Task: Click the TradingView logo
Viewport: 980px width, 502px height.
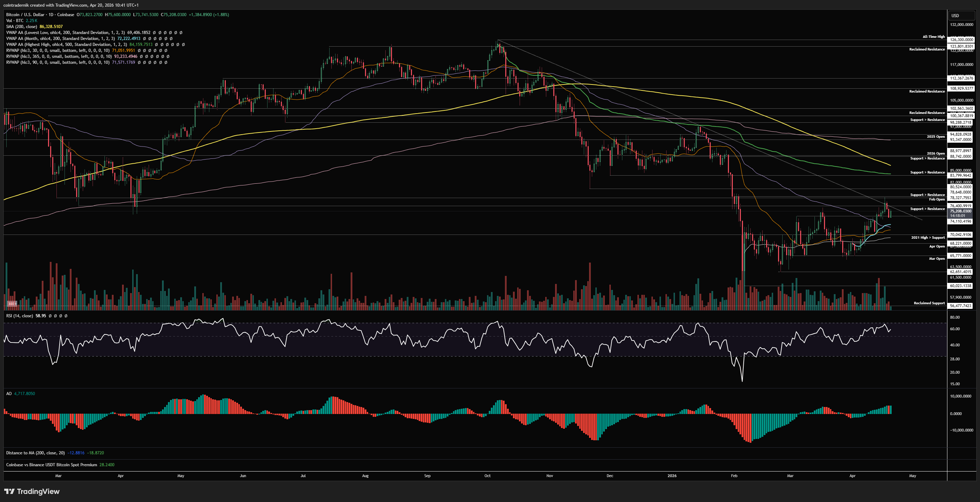Action: click(32, 491)
